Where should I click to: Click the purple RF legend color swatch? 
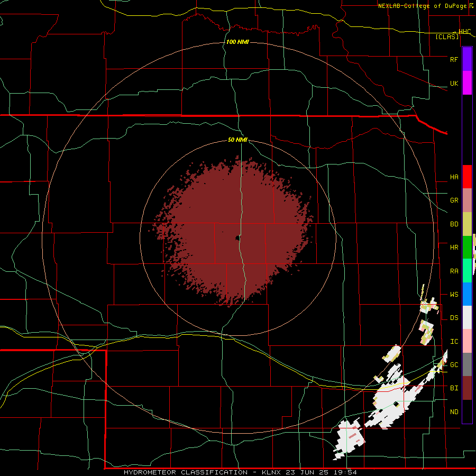(467, 59)
